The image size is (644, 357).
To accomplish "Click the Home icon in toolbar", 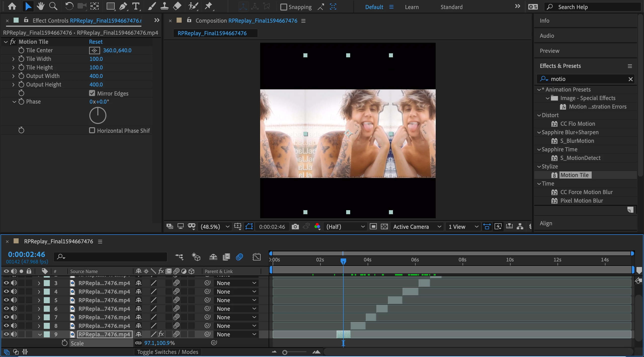I will pyautogui.click(x=12, y=7).
